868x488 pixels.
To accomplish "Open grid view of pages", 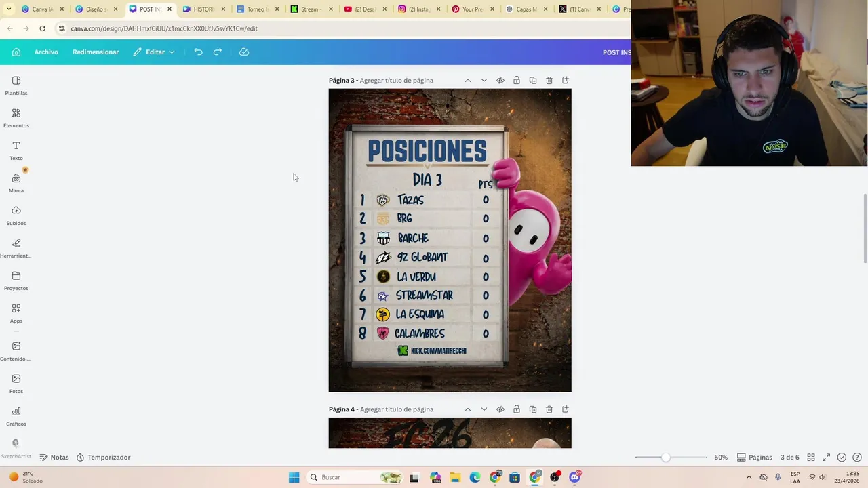I will click(x=811, y=457).
